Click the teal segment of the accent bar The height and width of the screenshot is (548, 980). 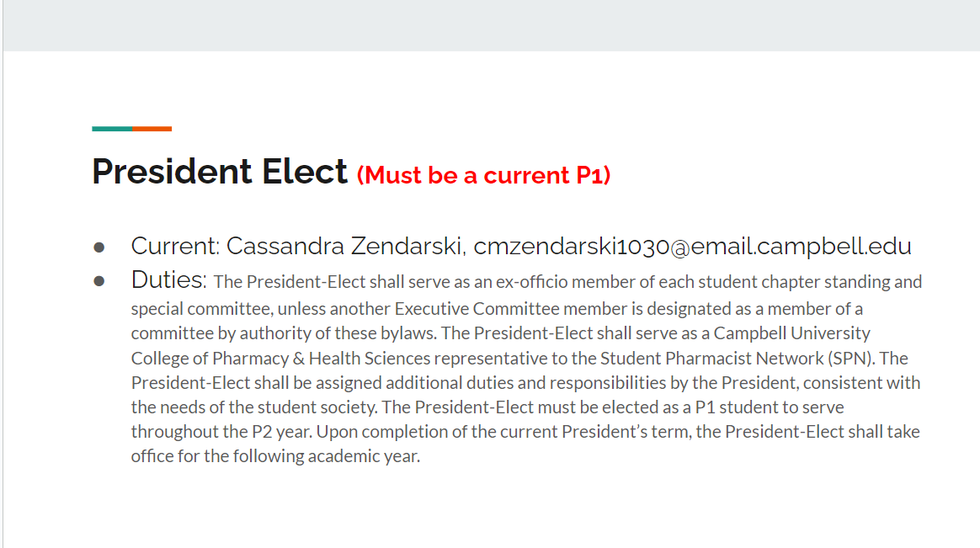112,129
